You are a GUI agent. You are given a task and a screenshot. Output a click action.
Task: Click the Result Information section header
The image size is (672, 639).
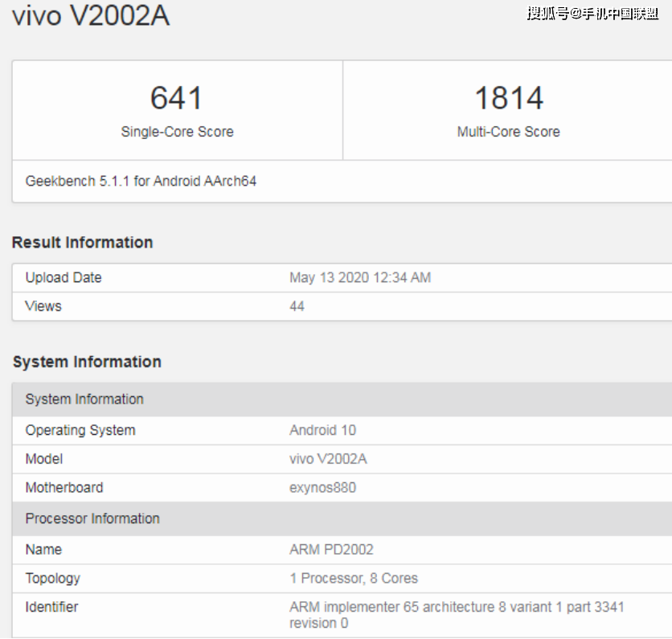(82, 242)
